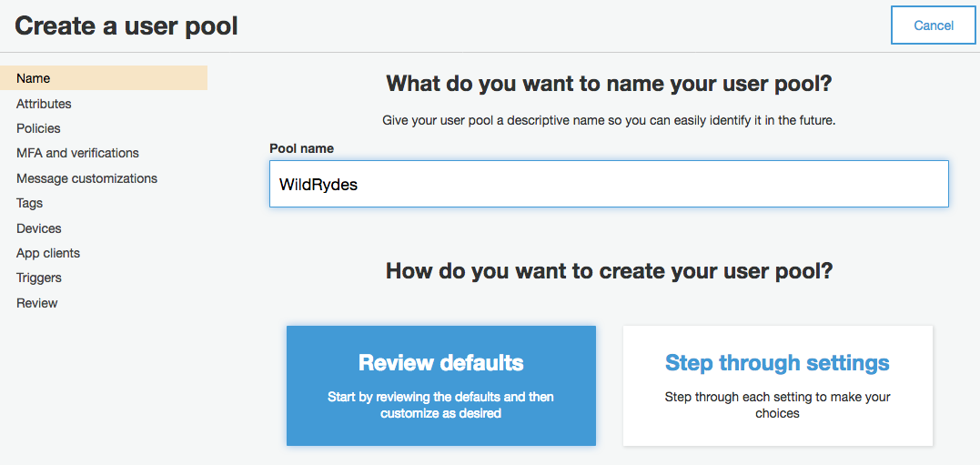Choose the Review defaults option
The width and height of the screenshot is (980, 465).
(441, 386)
